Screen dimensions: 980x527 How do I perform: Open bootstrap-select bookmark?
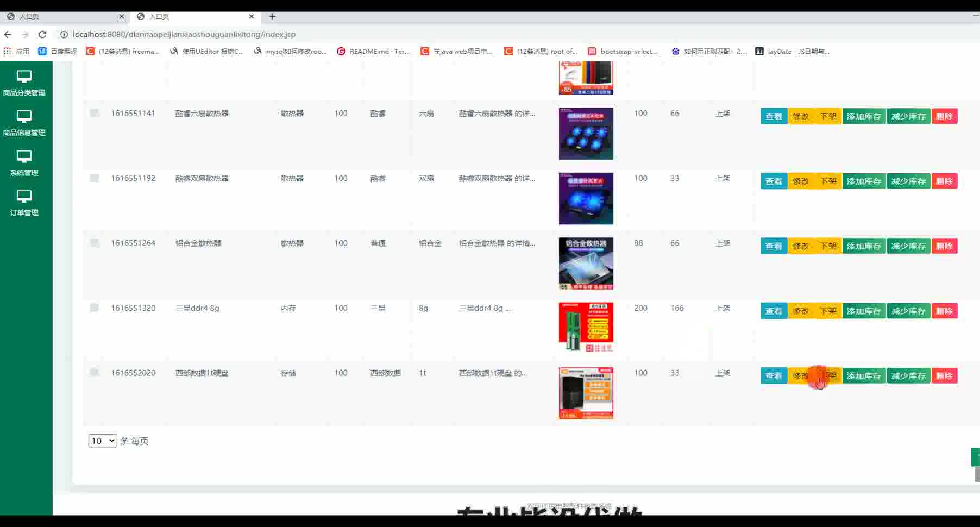coord(623,51)
